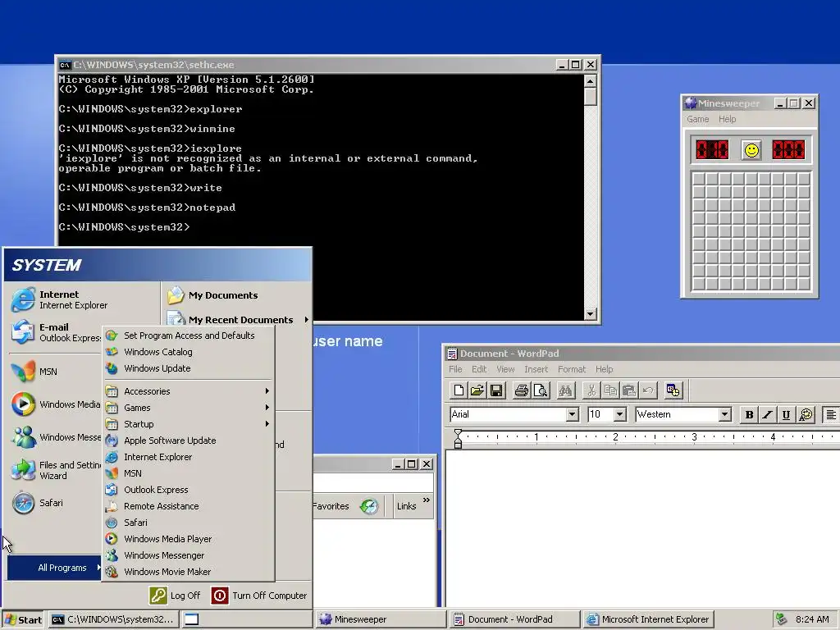Click the Undo icon in WordPad toolbar
Screen dimensions: 840x630
pyautogui.click(x=648, y=390)
